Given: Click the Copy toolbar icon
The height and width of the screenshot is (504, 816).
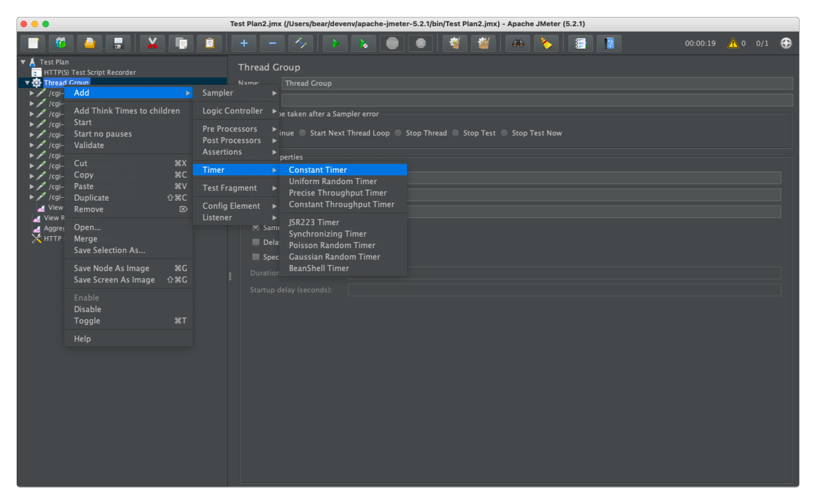Looking at the screenshot, I should pos(181,43).
